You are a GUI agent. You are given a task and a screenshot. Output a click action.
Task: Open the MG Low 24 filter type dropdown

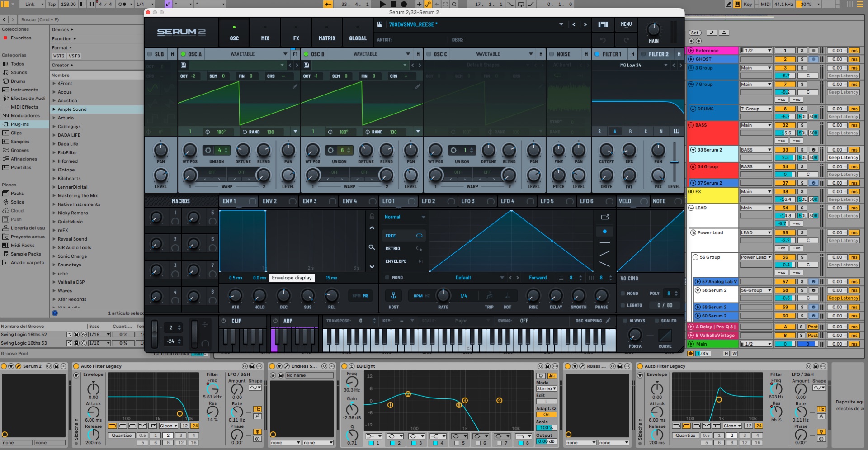(632, 65)
